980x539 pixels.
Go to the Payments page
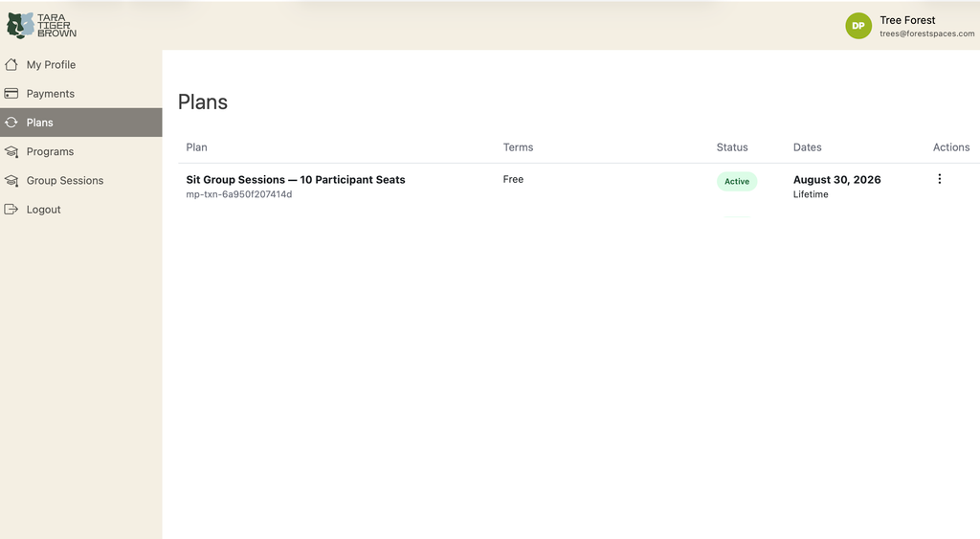tap(81, 93)
